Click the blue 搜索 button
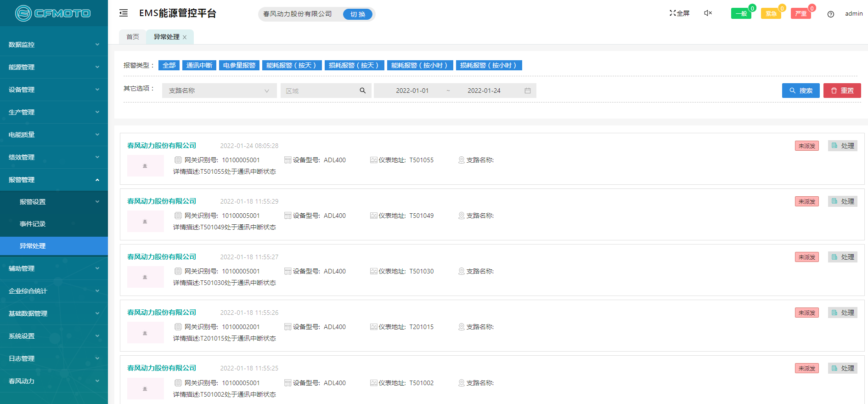 (x=800, y=91)
